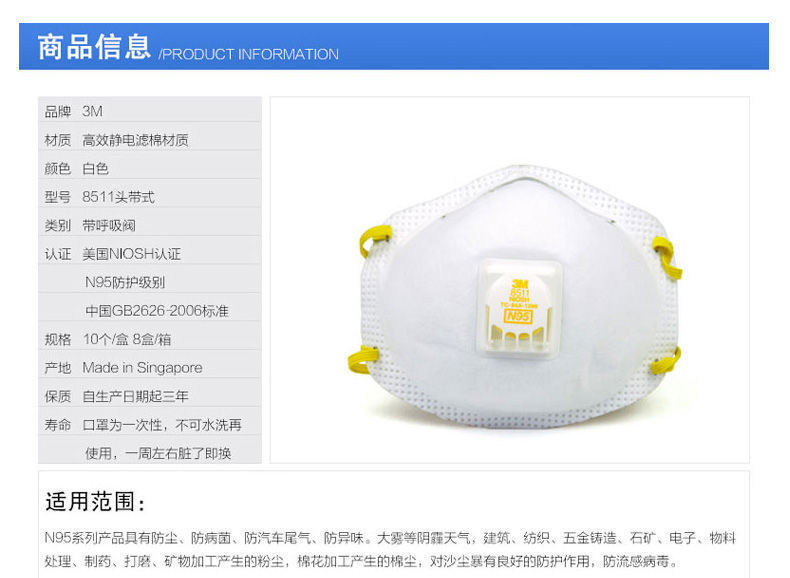Viewport: 790px width, 578px height.
Task: Select the 品牌 3M row
Action: (150, 110)
